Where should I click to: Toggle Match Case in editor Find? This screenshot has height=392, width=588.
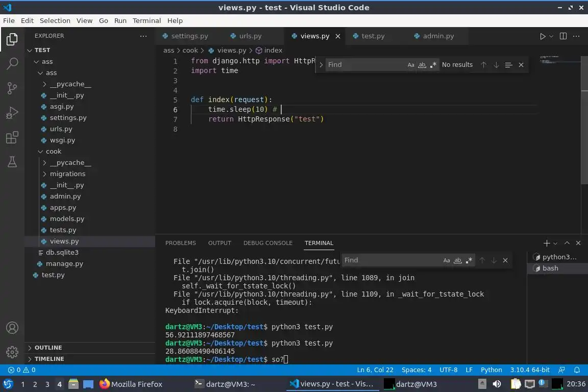(x=411, y=65)
